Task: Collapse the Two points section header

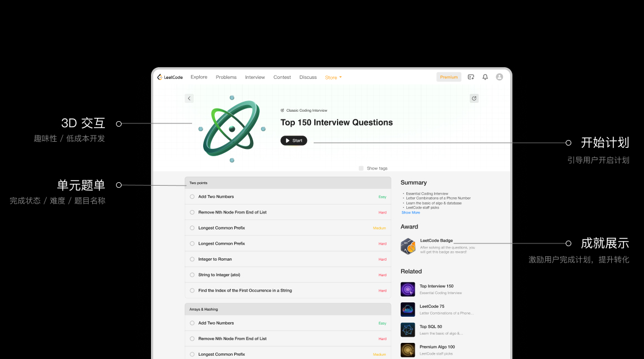Action: pyautogui.click(x=288, y=183)
